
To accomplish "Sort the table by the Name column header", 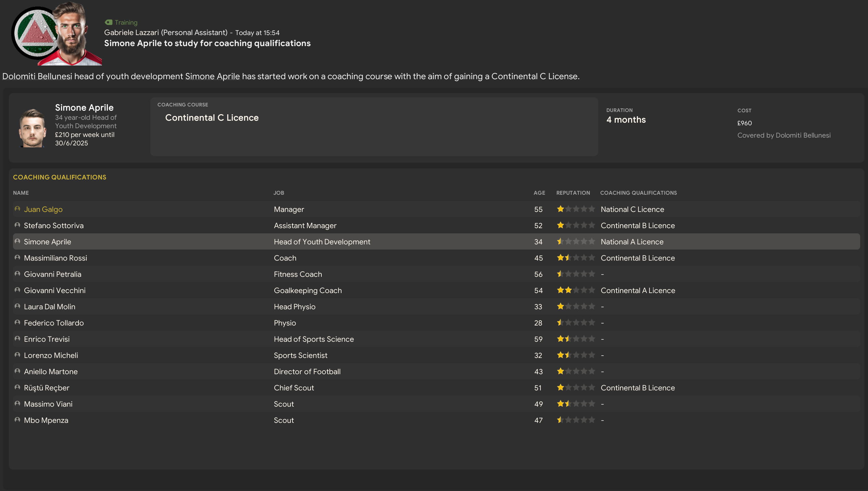I will 21,193.
